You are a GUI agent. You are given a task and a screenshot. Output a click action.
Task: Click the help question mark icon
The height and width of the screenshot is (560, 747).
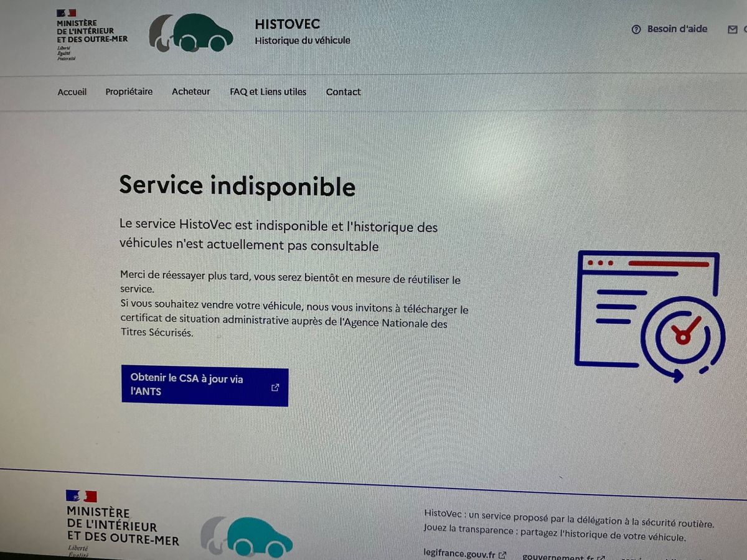pos(636,29)
